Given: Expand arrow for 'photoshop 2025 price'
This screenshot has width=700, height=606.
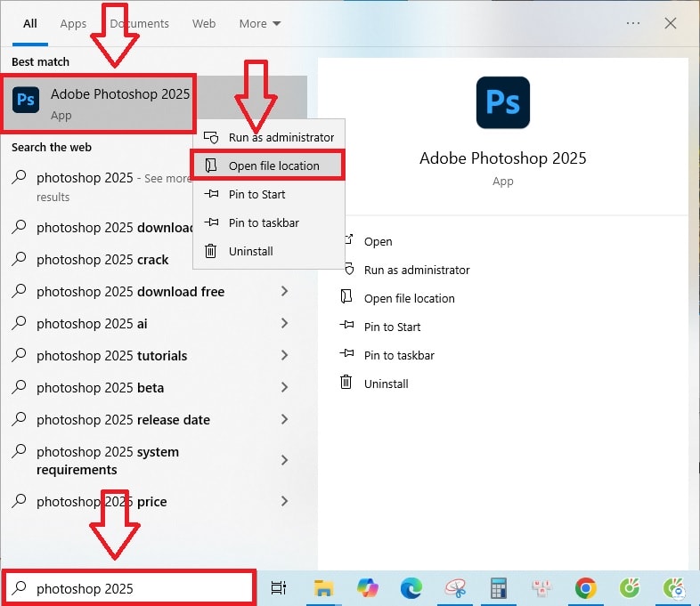Looking at the screenshot, I should [x=284, y=502].
